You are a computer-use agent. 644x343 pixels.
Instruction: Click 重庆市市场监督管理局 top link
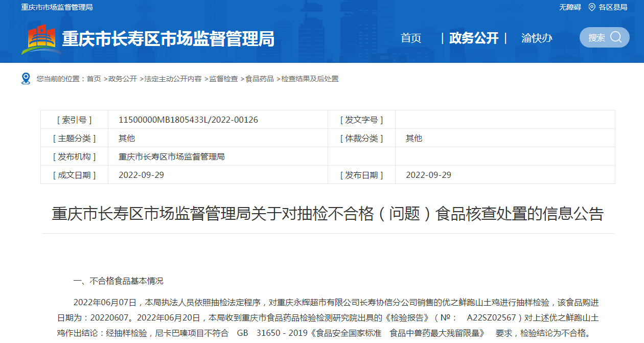(x=57, y=7)
